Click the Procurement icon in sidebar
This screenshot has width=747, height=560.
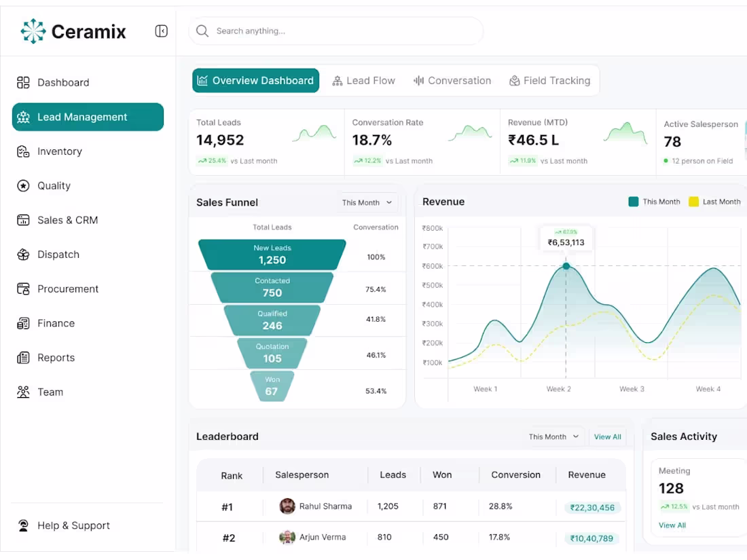pyautogui.click(x=23, y=289)
